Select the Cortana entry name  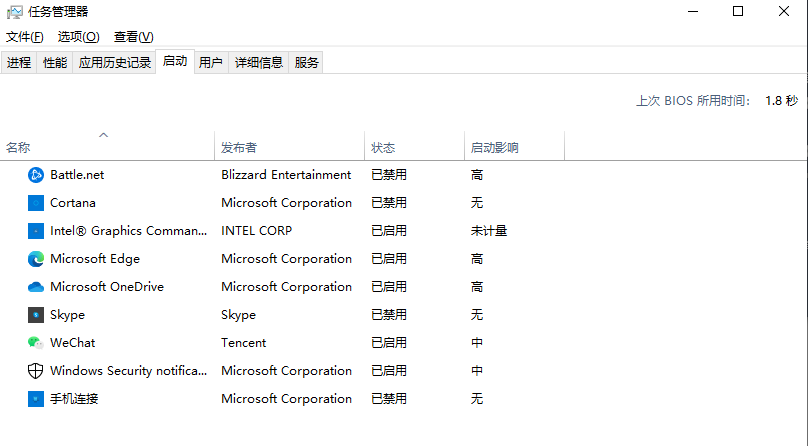click(73, 203)
